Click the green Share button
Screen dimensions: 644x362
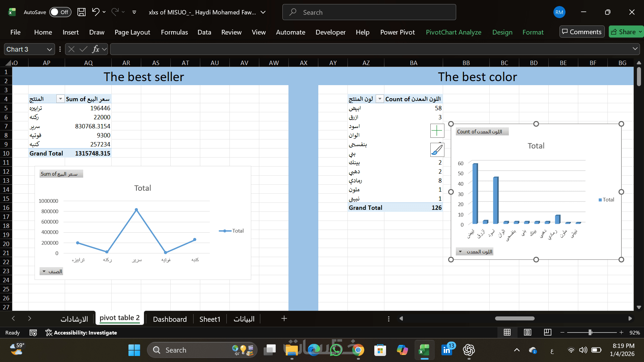[x=623, y=32]
